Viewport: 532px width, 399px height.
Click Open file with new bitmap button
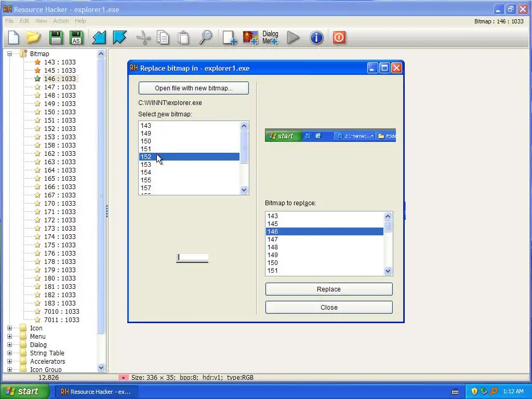pyautogui.click(x=193, y=88)
